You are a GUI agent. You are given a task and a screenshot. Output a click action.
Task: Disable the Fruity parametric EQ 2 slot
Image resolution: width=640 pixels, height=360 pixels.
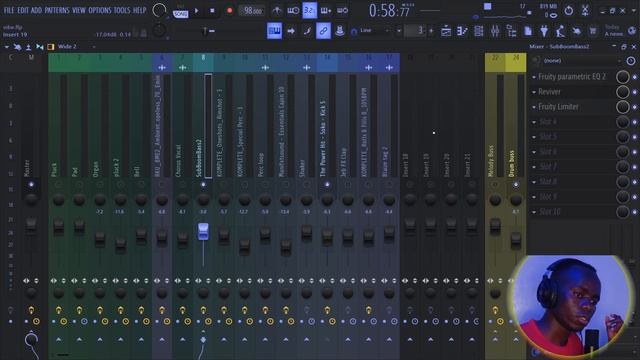tap(635, 77)
